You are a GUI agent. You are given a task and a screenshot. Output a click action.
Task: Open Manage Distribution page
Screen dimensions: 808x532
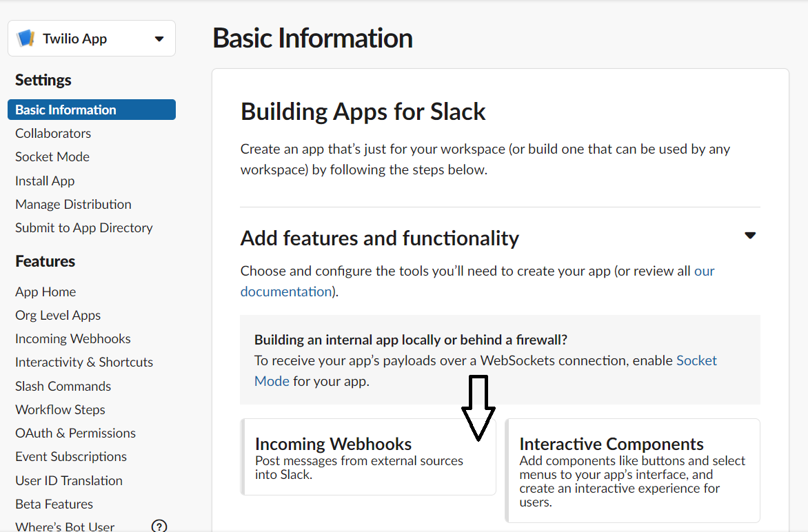(x=73, y=205)
